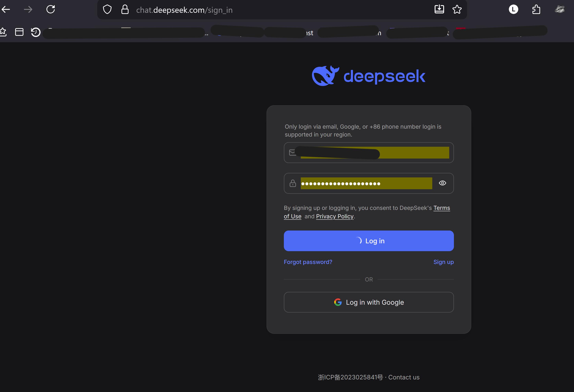View site security via padlock icon
Screen dimensions: 574x392
(x=125, y=10)
